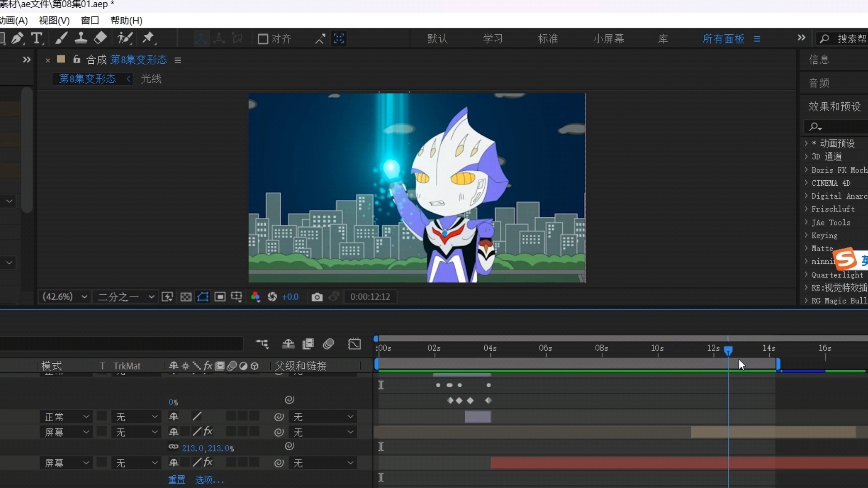Click the blue current time indicator
Screen dimensions: 868x488
[x=728, y=351]
